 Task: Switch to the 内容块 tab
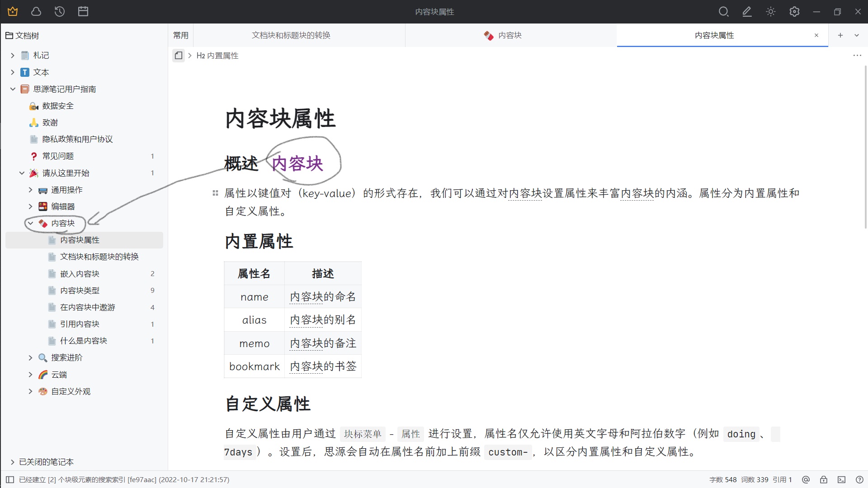pyautogui.click(x=509, y=35)
